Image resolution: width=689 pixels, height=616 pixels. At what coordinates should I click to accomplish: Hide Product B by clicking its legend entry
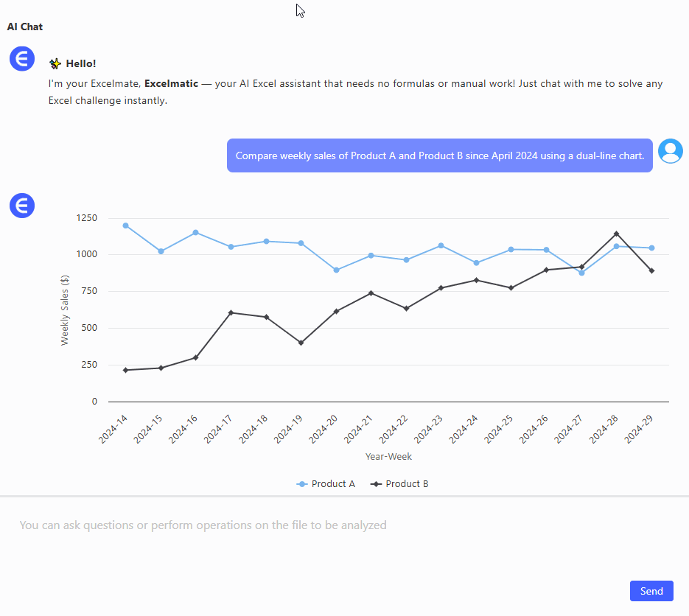pyautogui.click(x=399, y=483)
